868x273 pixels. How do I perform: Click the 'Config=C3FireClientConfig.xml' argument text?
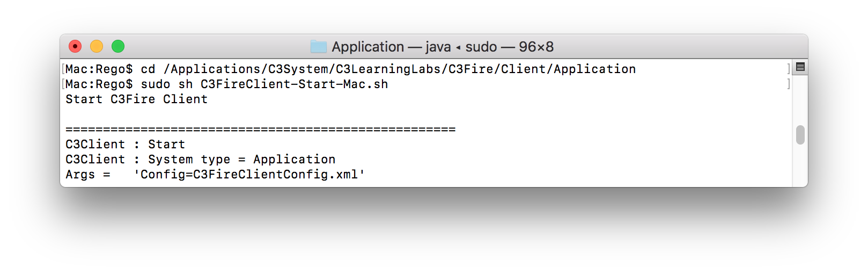tap(249, 175)
